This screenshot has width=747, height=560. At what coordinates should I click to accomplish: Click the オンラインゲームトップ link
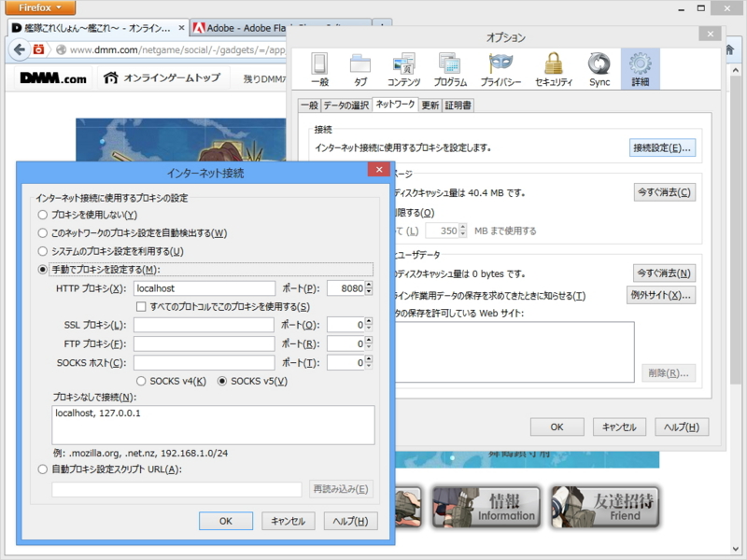172,77
